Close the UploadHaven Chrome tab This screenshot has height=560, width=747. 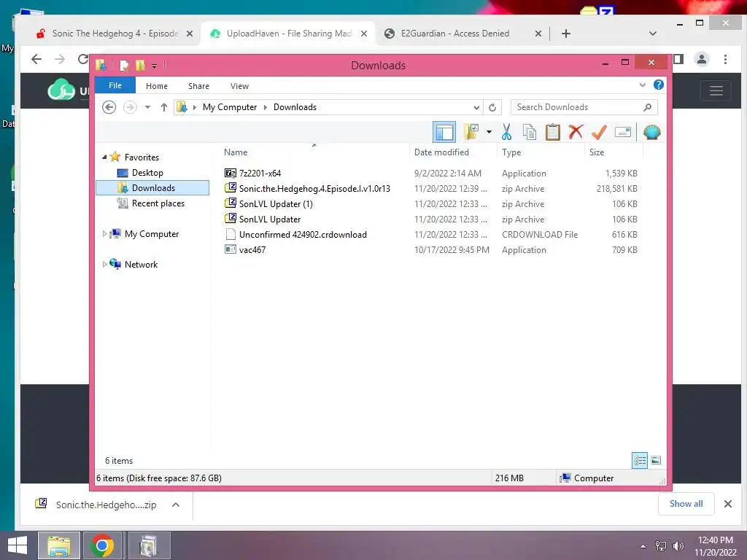pyautogui.click(x=364, y=34)
